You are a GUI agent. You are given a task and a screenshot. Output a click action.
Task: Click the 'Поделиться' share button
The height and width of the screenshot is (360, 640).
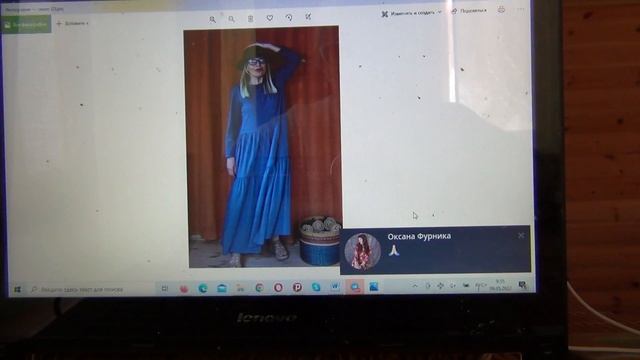(469, 11)
